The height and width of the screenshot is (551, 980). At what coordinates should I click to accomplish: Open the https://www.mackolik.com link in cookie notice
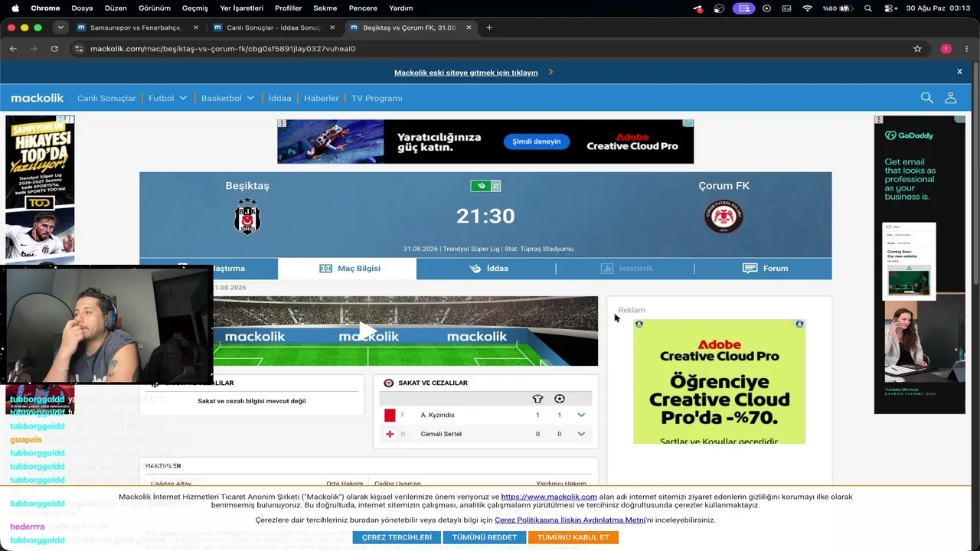click(x=549, y=497)
